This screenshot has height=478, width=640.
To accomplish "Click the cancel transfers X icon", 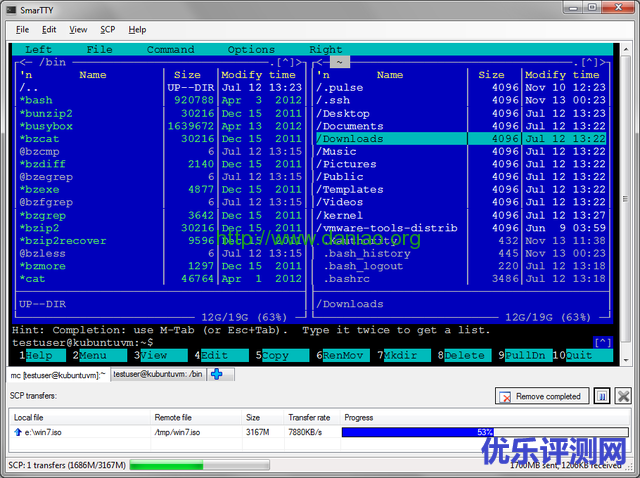I will pos(623,396).
